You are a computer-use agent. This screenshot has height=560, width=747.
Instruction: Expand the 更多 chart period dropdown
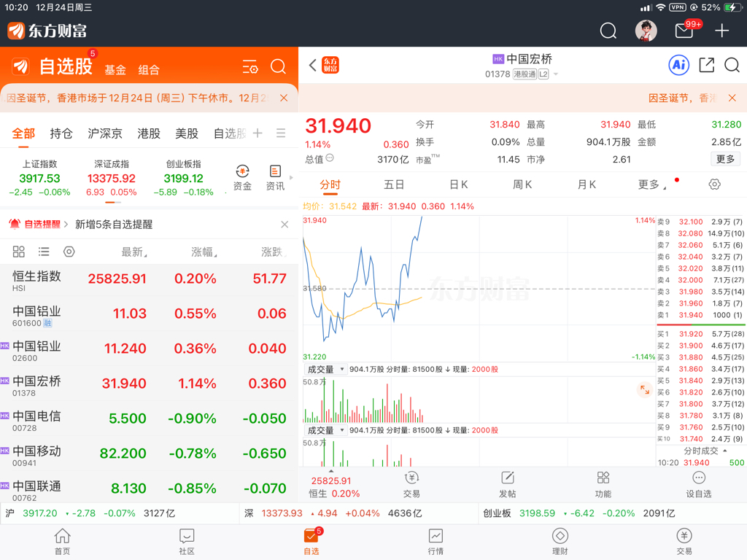(651, 184)
